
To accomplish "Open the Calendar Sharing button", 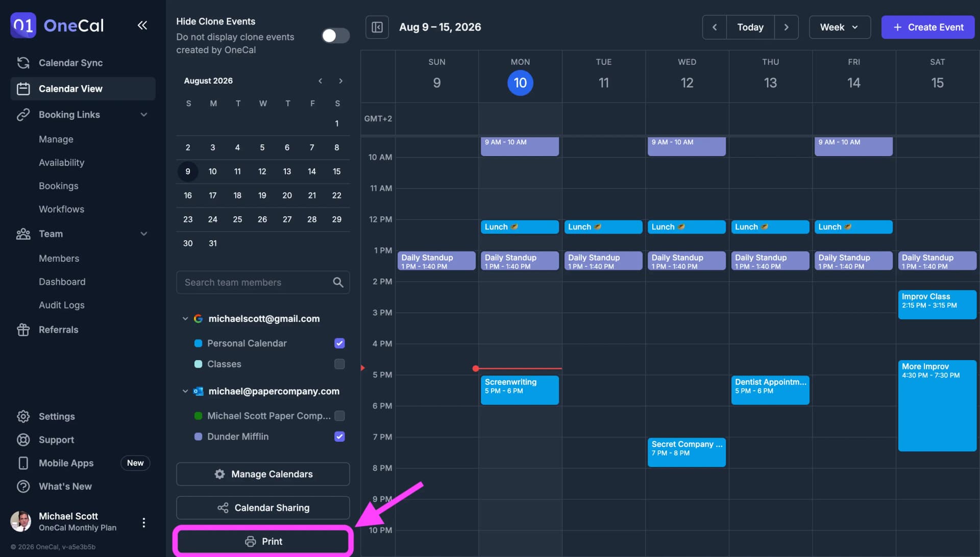I will (x=263, y=508).
